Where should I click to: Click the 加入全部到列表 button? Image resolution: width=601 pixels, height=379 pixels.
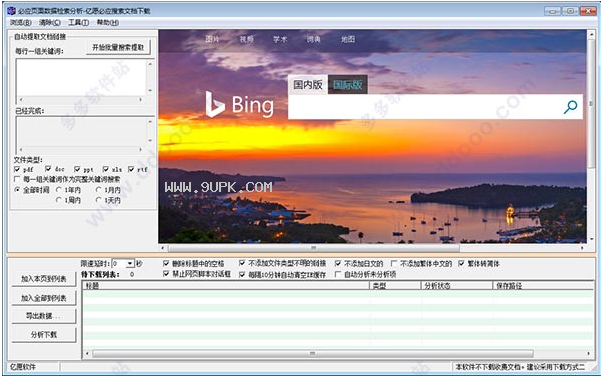pos(44,298)
